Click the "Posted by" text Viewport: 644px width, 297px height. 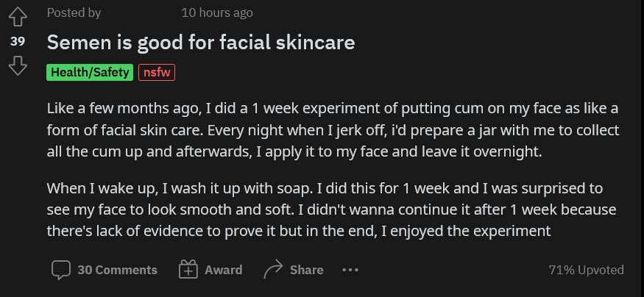click(74, 12)
